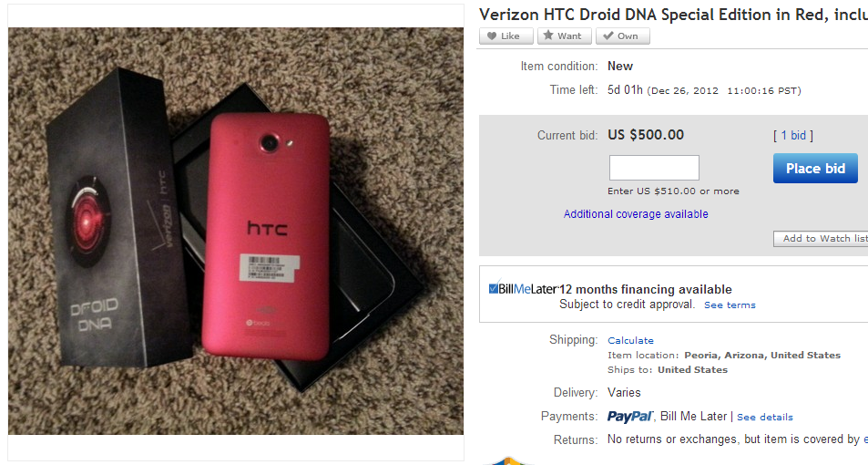Open See details for payments
868x465 pixels.
tap(765, 418)
